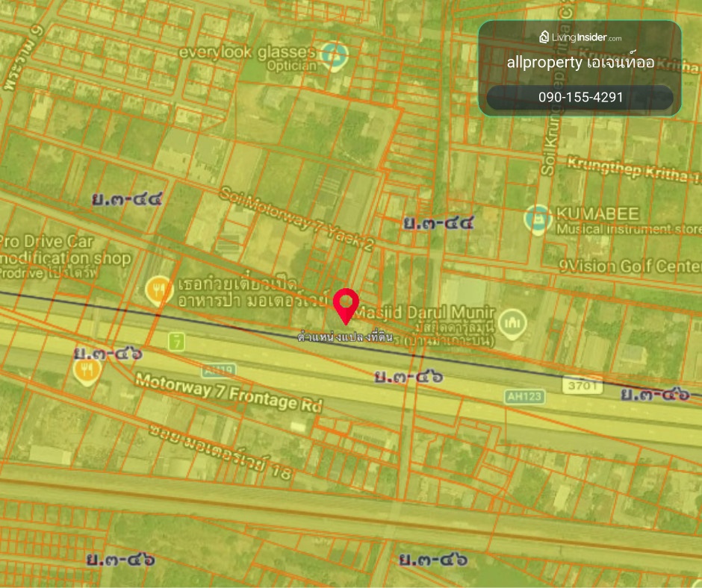Call the 090-155-4291 phone number button
702x588 pixels.
point(580,97)
